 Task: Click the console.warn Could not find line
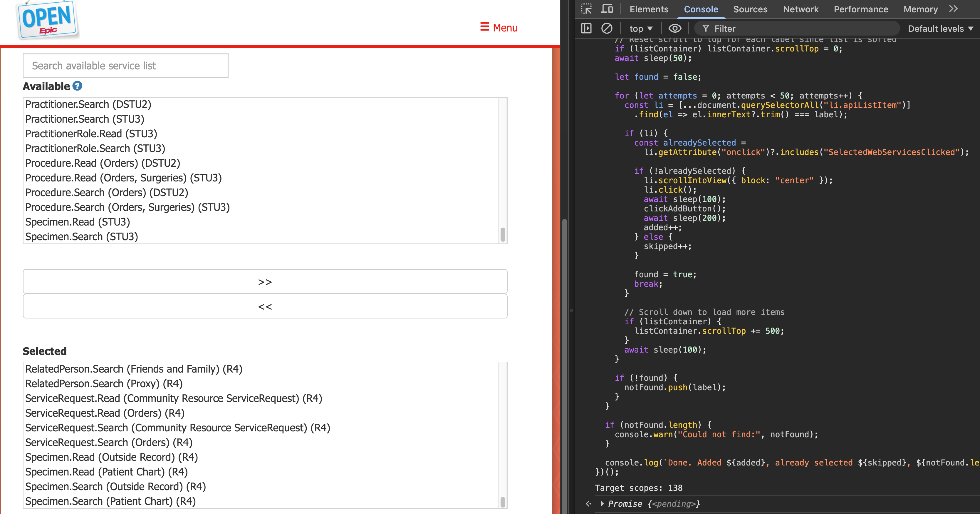pos(716,434)
